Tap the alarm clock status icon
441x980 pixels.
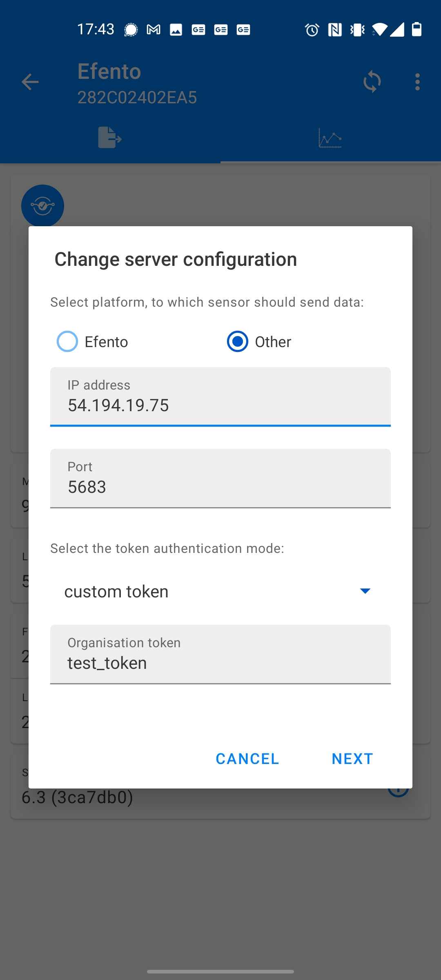tap(312, 29)
